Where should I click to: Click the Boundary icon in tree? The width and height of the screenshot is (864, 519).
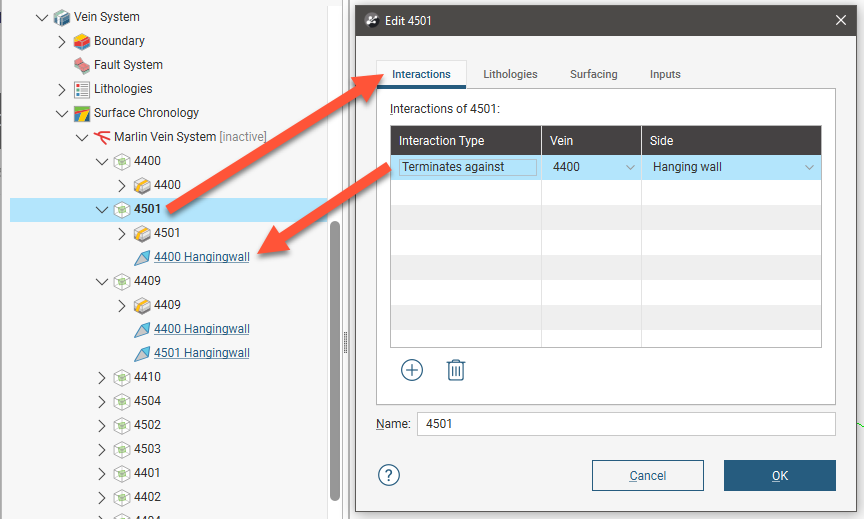pos(82,41)
